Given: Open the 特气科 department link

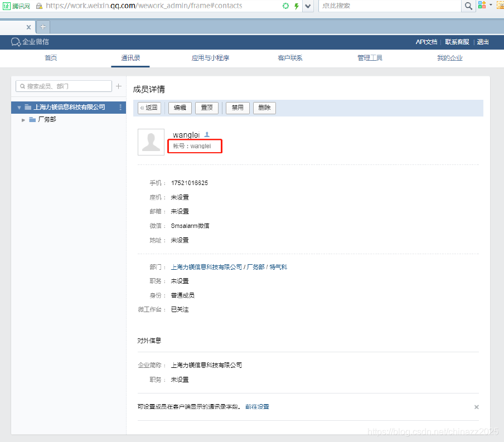Looking at the screenshot, I should click(278, 267).
